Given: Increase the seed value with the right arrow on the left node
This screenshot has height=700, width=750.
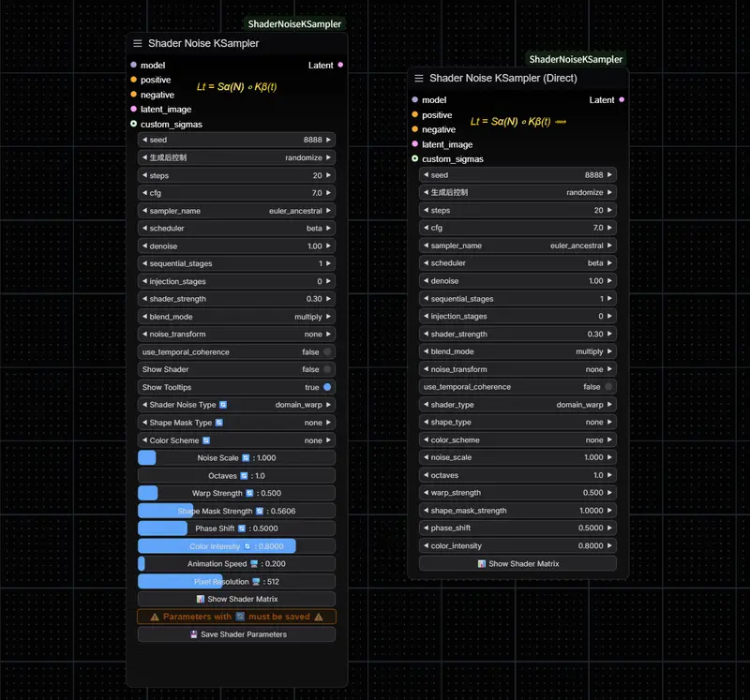Looking at the screenshot, I should point(329,140).
